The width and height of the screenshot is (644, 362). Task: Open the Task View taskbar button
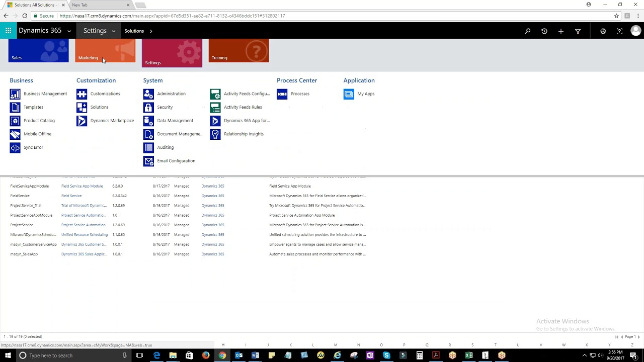pos(139,355)
